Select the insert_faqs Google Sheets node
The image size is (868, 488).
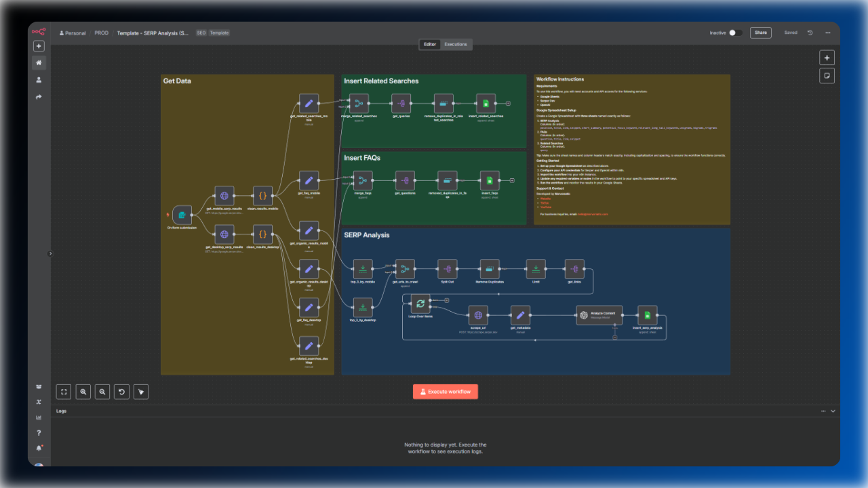coord(490,180)
